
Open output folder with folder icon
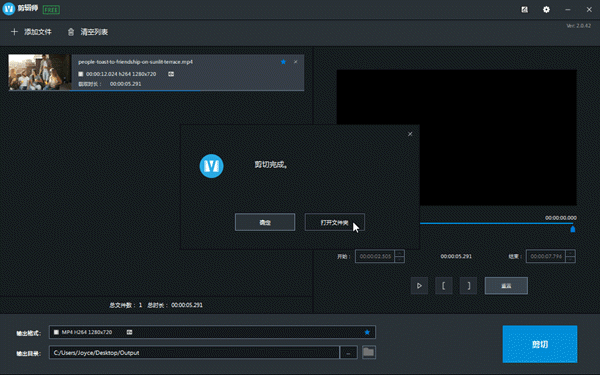pos(368,352)
